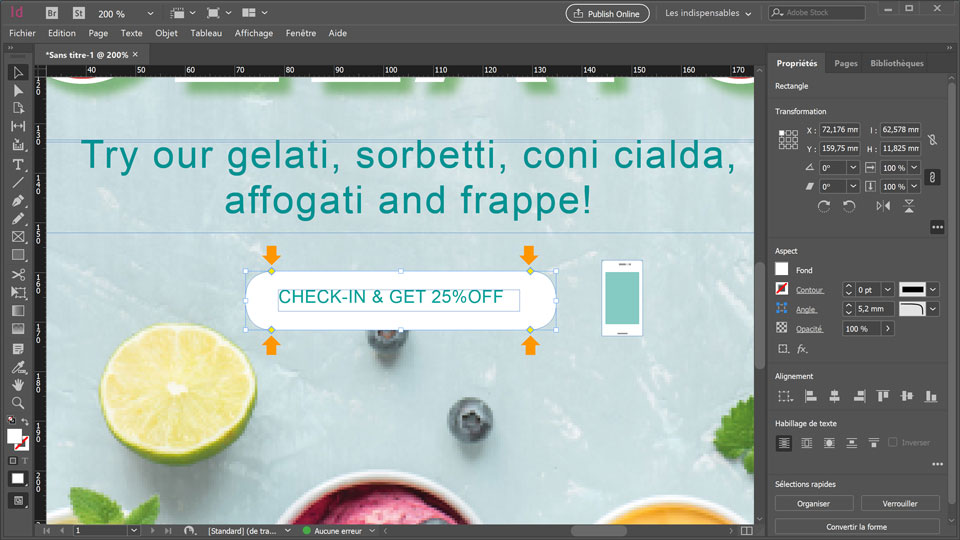Screen dimensions: 960x540
Task: Open the Tableau menu
Action: click(x=206, y=33)
